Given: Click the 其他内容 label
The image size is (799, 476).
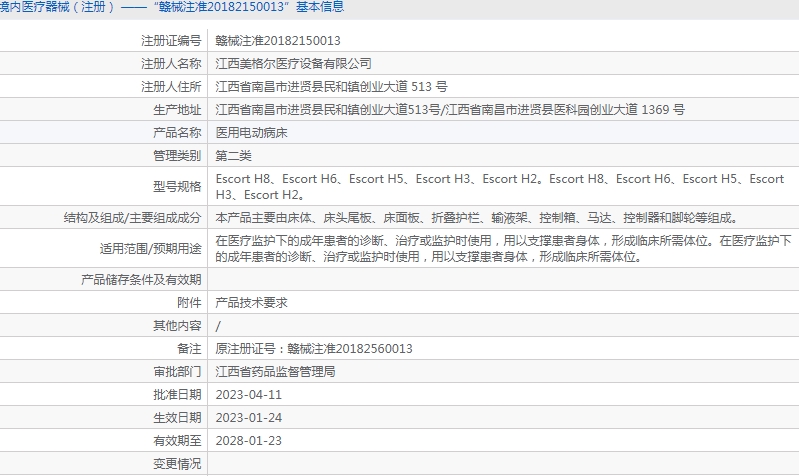Looking at the screenshot, I should tap(177, 326).
